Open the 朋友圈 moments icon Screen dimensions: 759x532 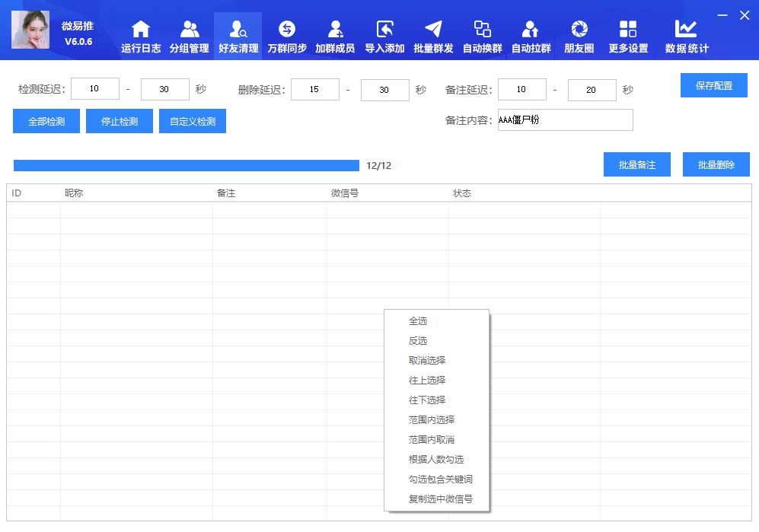click(579, 30)
